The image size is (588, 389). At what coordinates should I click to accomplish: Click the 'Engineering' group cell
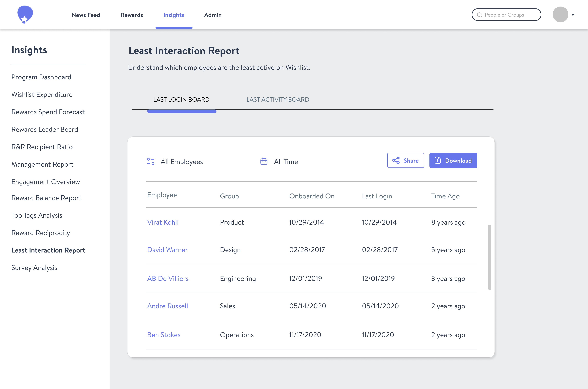pyautogui.click(x=238, y=279)
